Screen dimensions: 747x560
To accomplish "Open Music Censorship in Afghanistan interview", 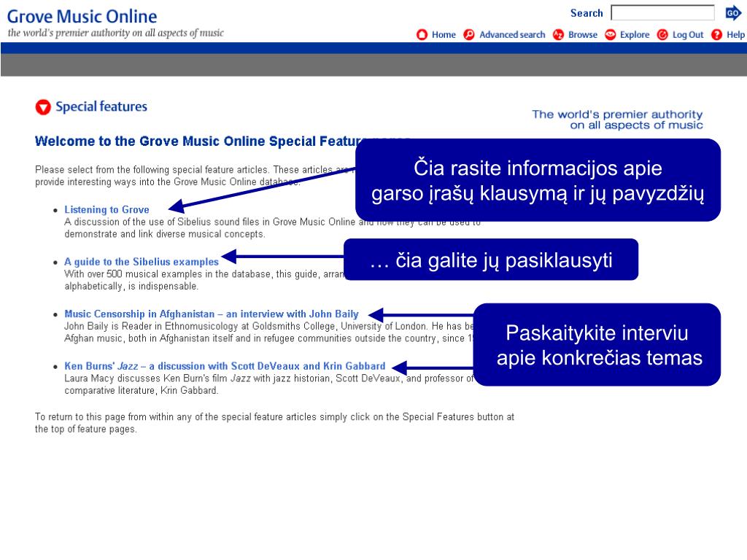I will (x=212, y=314).
